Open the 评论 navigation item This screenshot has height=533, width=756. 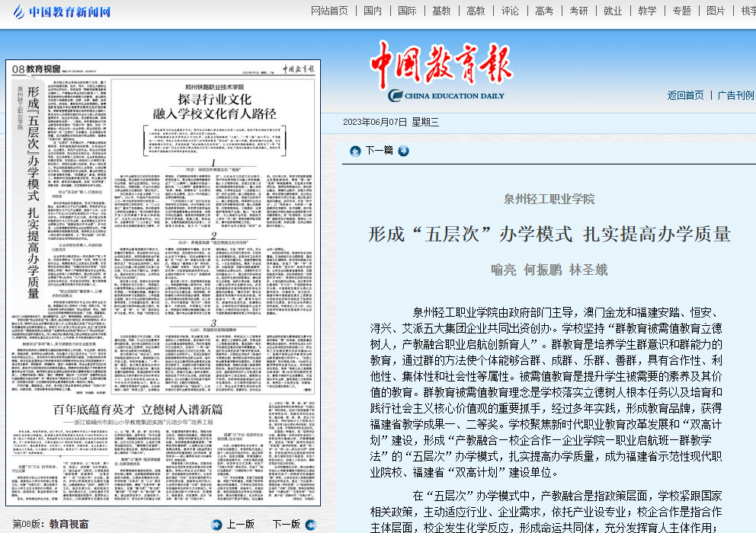click(x=510, y=11)
